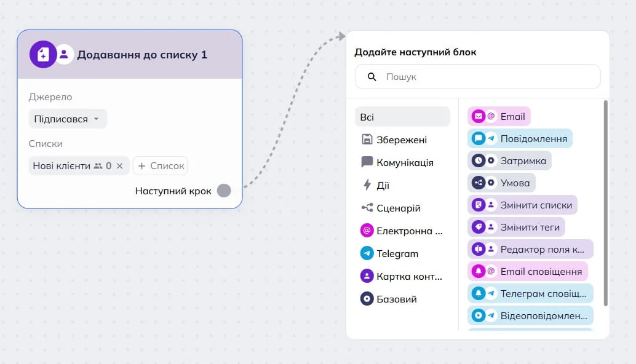Add a Телеграм сповіщення block
Viewport: 636px width, 364px height.
pos(531,293)
